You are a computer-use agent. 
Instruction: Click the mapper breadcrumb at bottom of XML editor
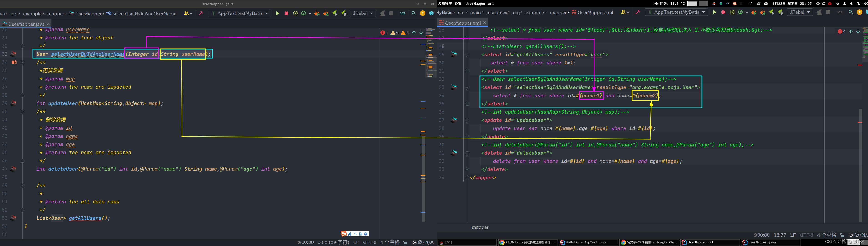[x=480, y=227]
